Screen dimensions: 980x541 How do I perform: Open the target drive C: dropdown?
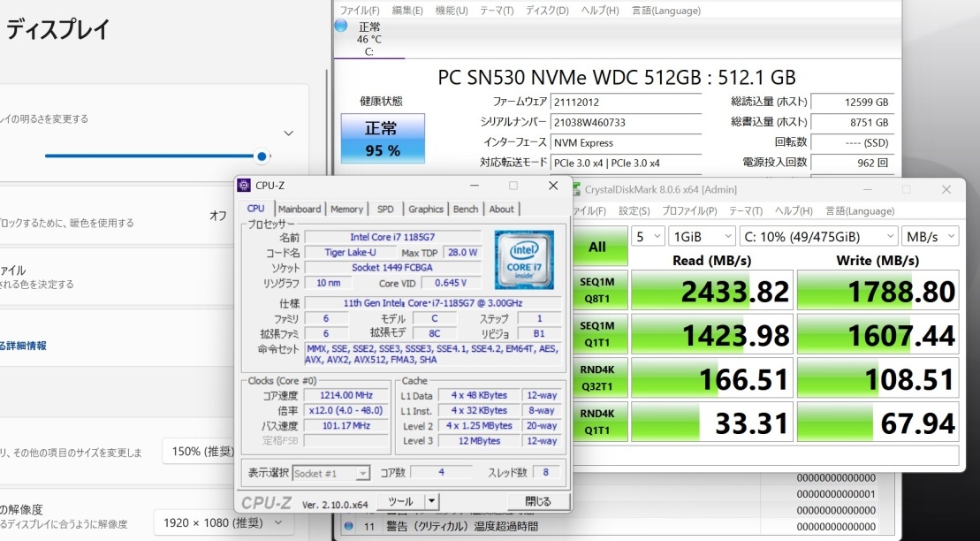point(817,236)
